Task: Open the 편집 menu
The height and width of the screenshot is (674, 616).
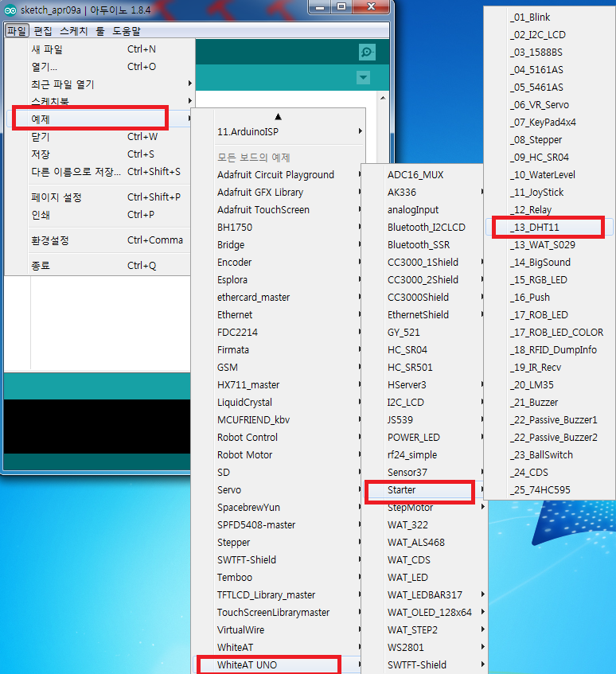Action: [43, 31]
